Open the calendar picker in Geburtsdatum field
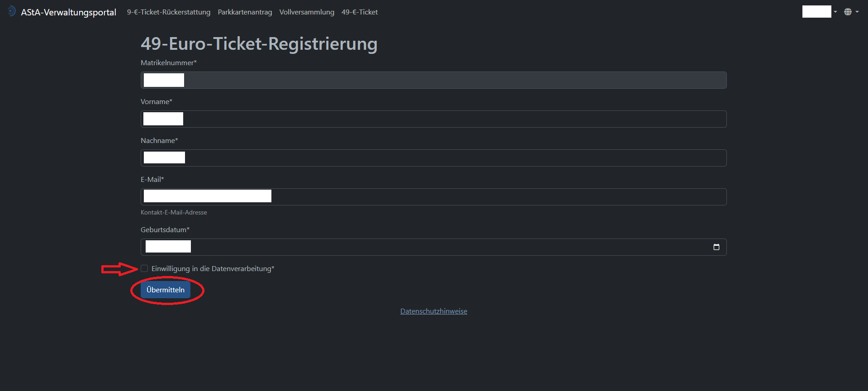Image resolution: width=868 pixels, height=391 pixels. [716, 247]
